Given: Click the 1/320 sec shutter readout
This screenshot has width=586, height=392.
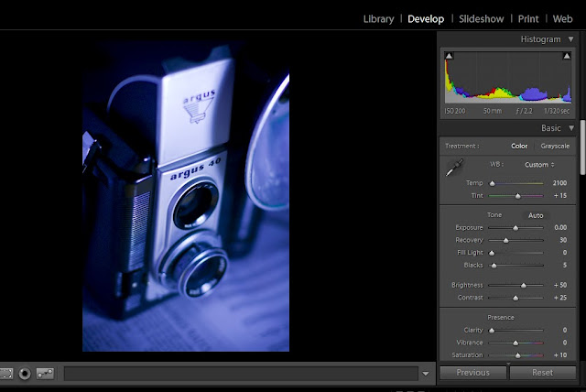Looking at the screenshot, I should [x=557, y=112].
